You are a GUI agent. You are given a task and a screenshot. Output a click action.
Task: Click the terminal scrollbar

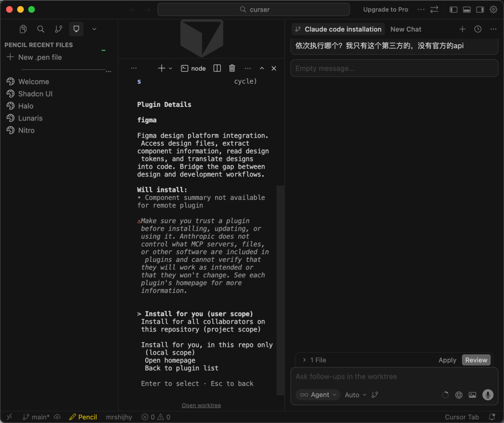pyautogui.click(x=280, y=290)
